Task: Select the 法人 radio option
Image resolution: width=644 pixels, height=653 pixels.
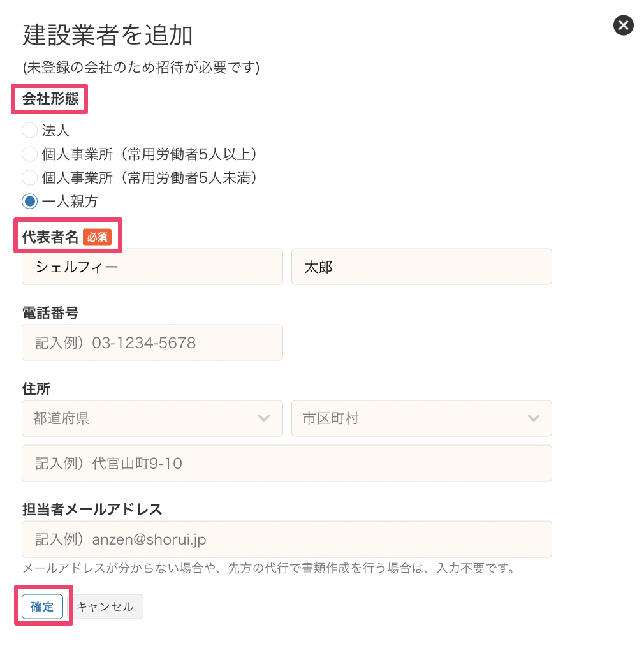Action: click(30, 131)
